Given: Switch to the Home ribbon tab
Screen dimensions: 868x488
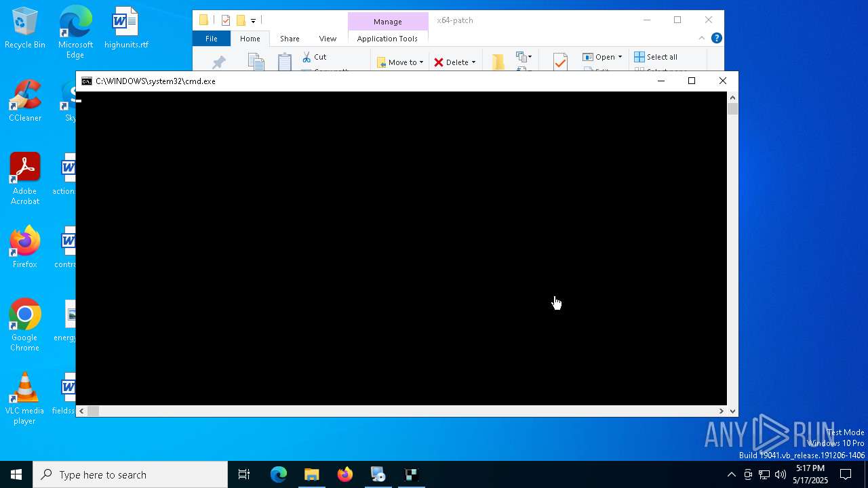Looking at the screenshot, I should (x=250, y=39).
